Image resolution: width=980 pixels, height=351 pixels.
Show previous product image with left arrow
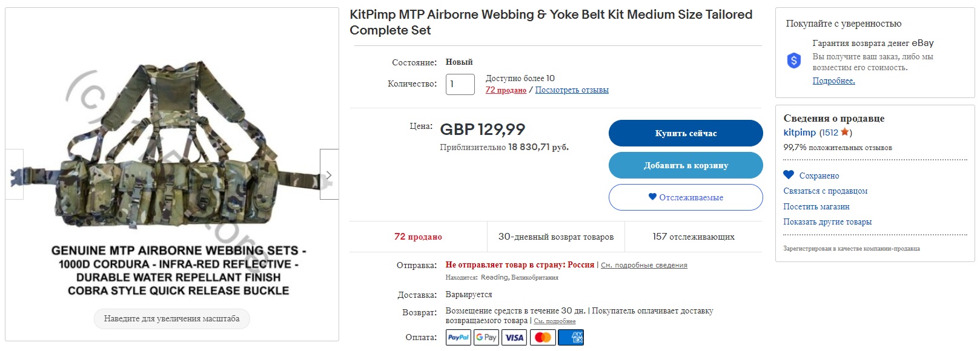point(15,174)
